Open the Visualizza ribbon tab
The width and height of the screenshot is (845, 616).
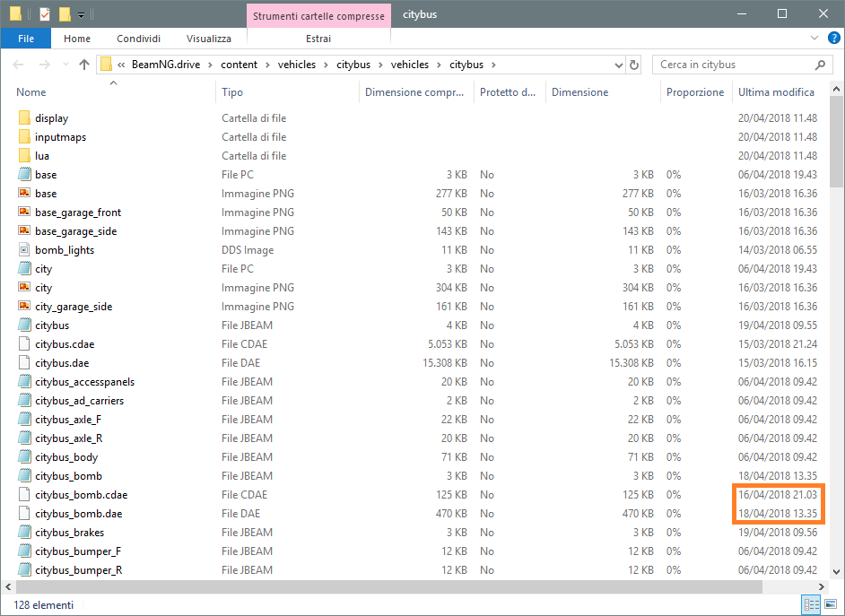click(x=208, y=39)
